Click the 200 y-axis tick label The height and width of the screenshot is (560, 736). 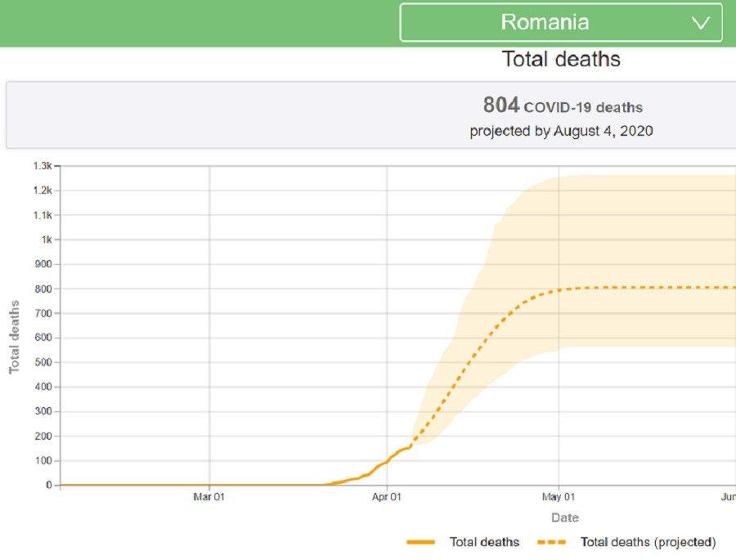point(43,436)
